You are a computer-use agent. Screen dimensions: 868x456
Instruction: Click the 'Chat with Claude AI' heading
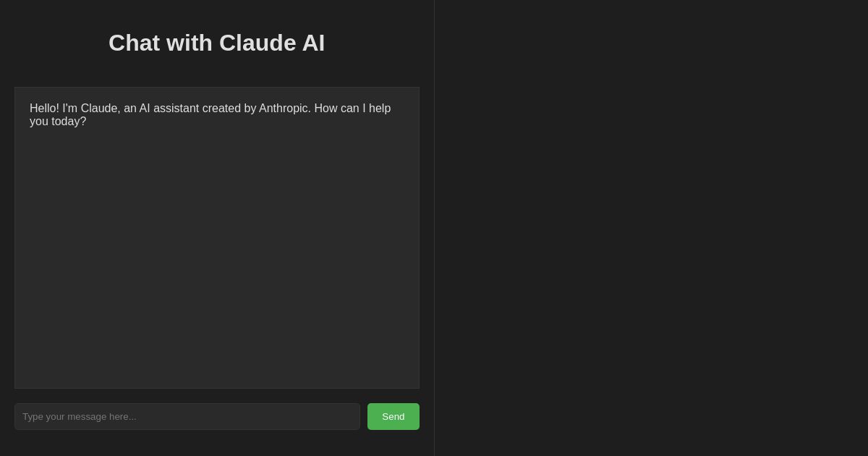pyautogui.click(x=217, y=43)
